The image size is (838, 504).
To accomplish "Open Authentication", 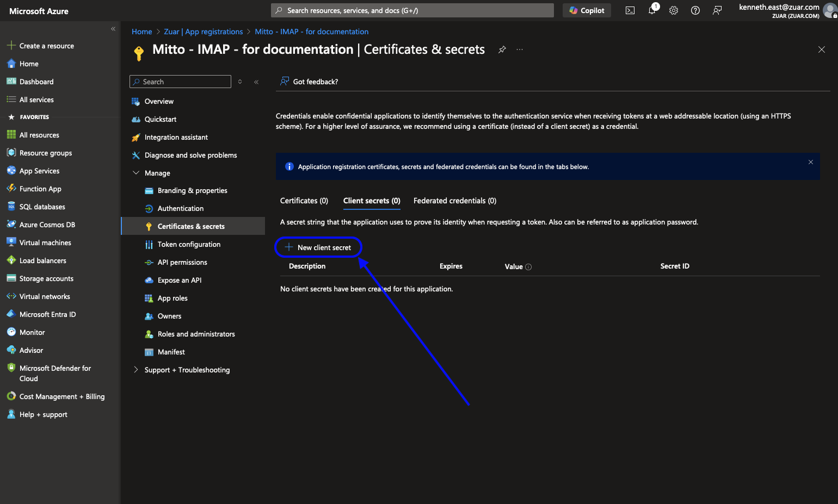I will [174, 208].
